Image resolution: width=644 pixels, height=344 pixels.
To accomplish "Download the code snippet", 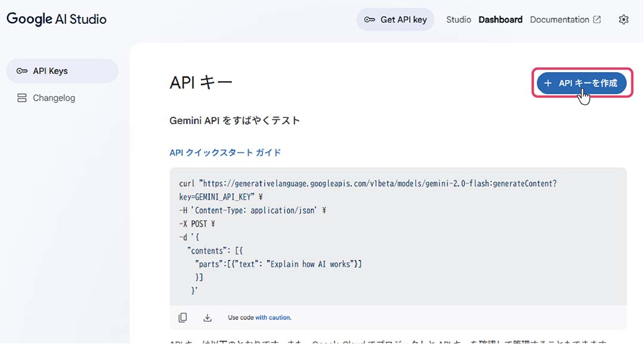I will tap(208, 318).
